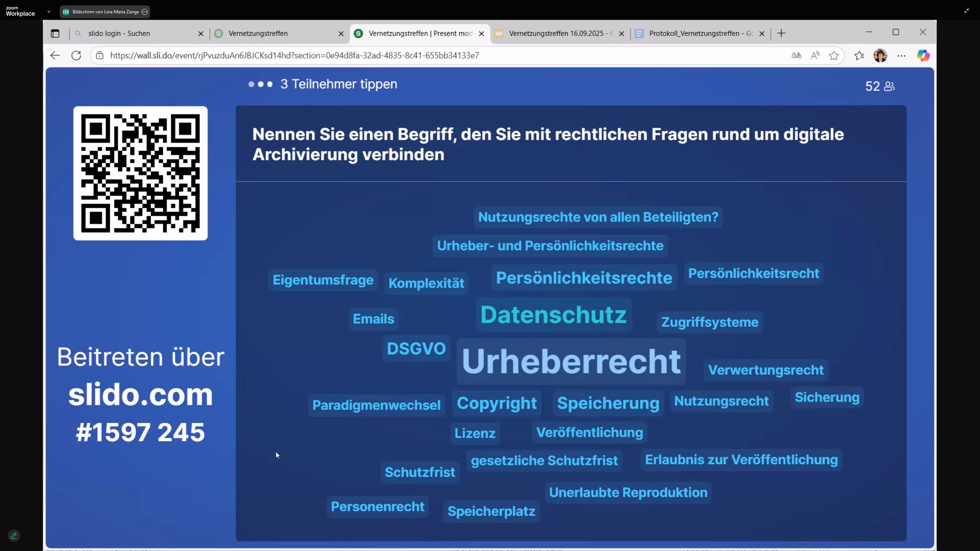The image size is (980, 551).
Task: Reload the Slido page
Action: pyautogui.click(x=76, y=55)
